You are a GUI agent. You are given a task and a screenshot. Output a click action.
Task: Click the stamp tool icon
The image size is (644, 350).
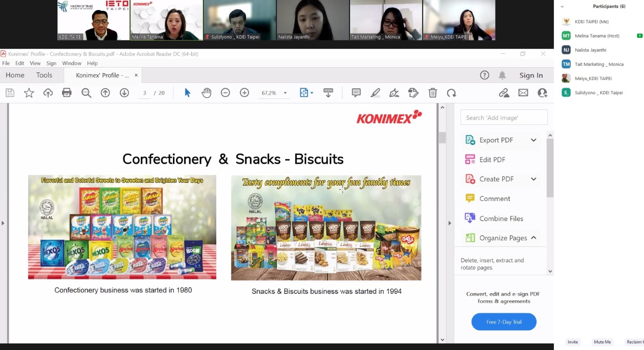(414, 93)
